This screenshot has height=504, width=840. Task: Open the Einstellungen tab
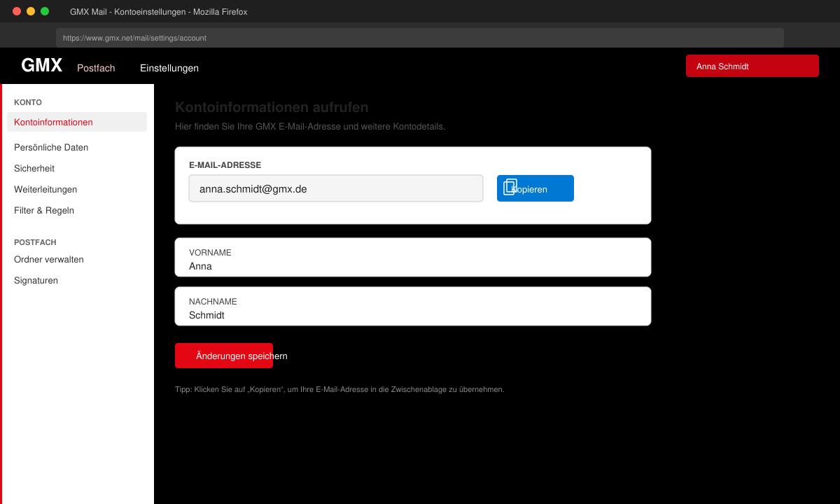click(169, 68)
